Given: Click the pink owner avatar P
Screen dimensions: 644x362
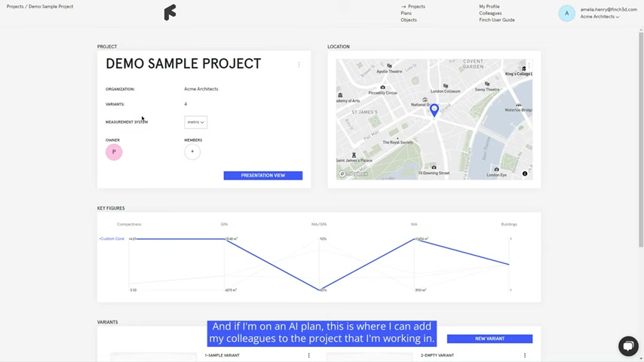Looking at the screenshot, I should [x=114, y=152].
